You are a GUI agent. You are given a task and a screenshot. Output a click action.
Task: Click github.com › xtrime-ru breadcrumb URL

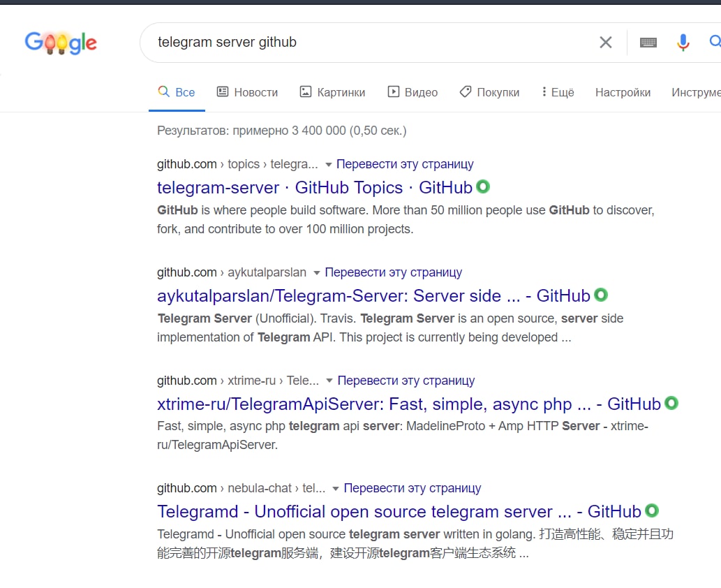(x=238, y=381)
